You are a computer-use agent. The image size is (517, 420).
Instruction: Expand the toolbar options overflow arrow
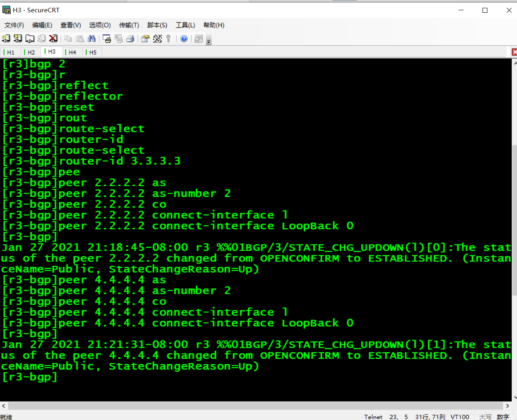[x=209, y=40]
